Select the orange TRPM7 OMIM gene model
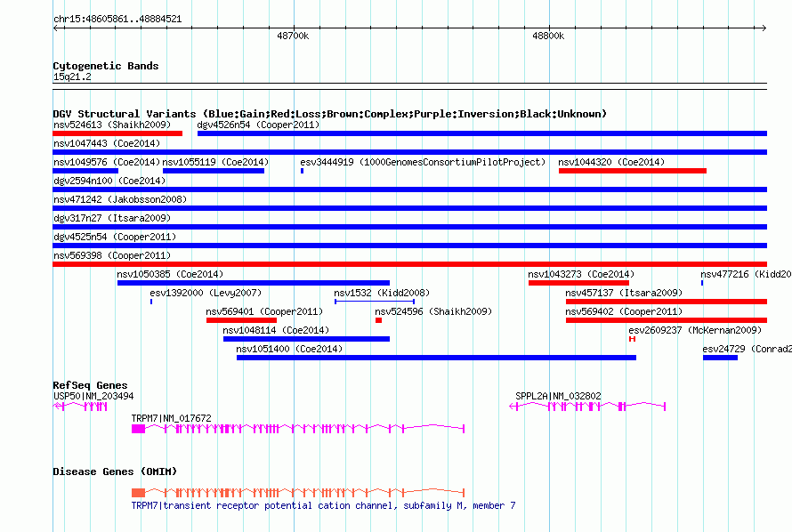This screenshot has height=532, width=792. (x=298, y=492)
